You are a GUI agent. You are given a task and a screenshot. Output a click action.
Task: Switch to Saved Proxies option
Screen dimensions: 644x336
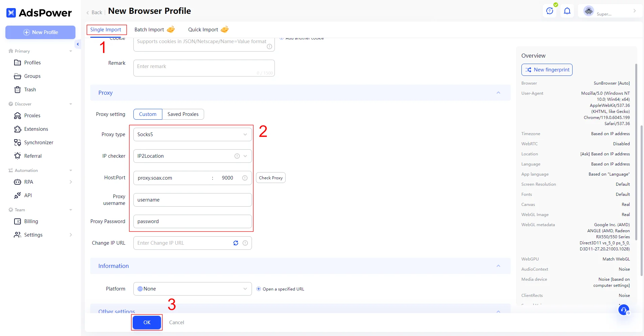coord(183,114)
